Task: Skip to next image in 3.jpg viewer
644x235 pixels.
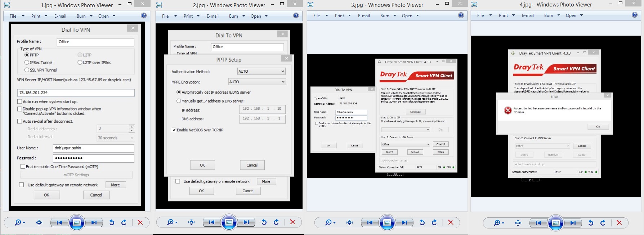Action: (404, 223)
